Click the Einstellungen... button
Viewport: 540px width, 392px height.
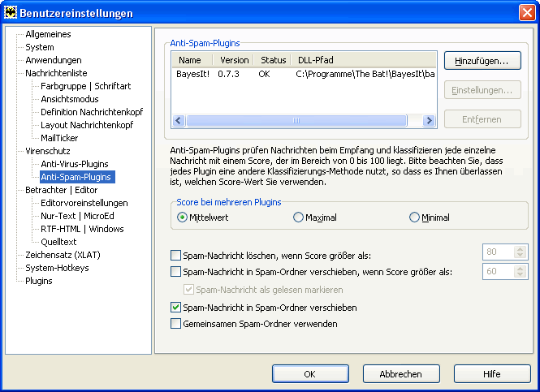click(482, 90)
